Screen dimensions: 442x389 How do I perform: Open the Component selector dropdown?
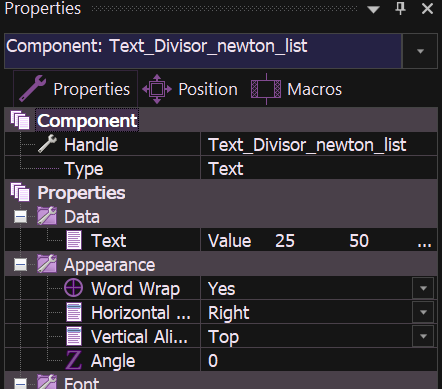pos(420,51)
